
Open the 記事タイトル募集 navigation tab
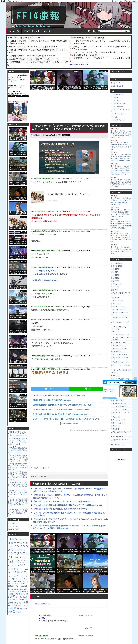(x=32, y=31)
